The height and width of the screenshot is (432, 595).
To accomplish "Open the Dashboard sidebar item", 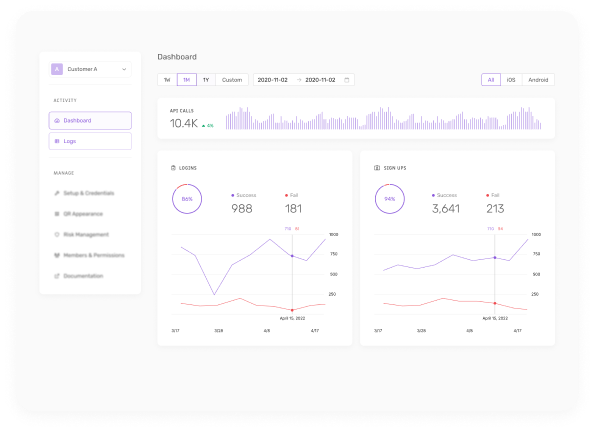I will (x=90, y=120).
